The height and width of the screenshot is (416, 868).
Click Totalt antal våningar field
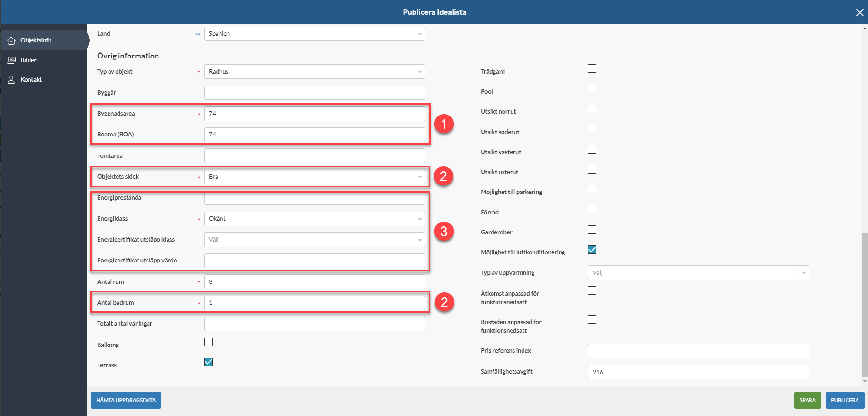click(x=315, y=324)
